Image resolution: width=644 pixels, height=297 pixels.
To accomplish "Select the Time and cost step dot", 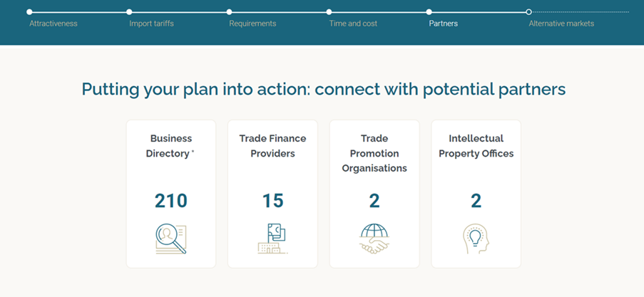I will tap(329, 12).
